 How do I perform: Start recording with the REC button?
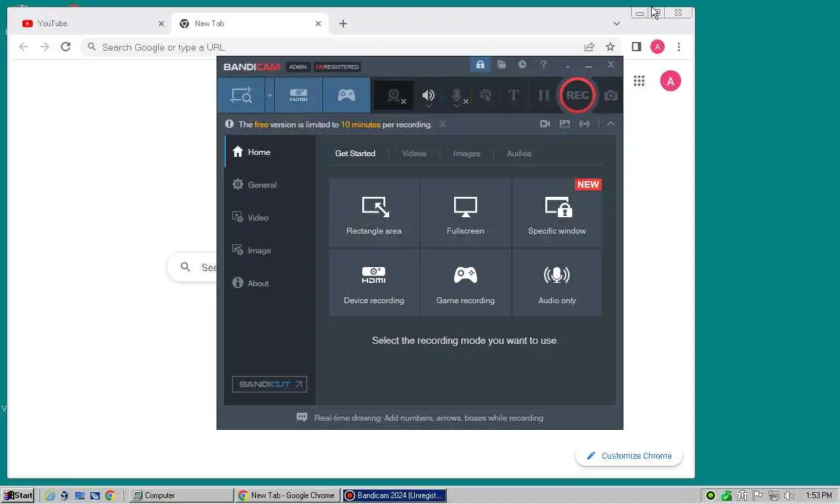coord(577,95)
